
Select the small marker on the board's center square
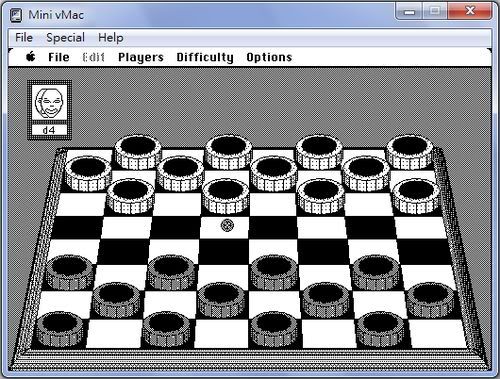(x=227, y=225)
